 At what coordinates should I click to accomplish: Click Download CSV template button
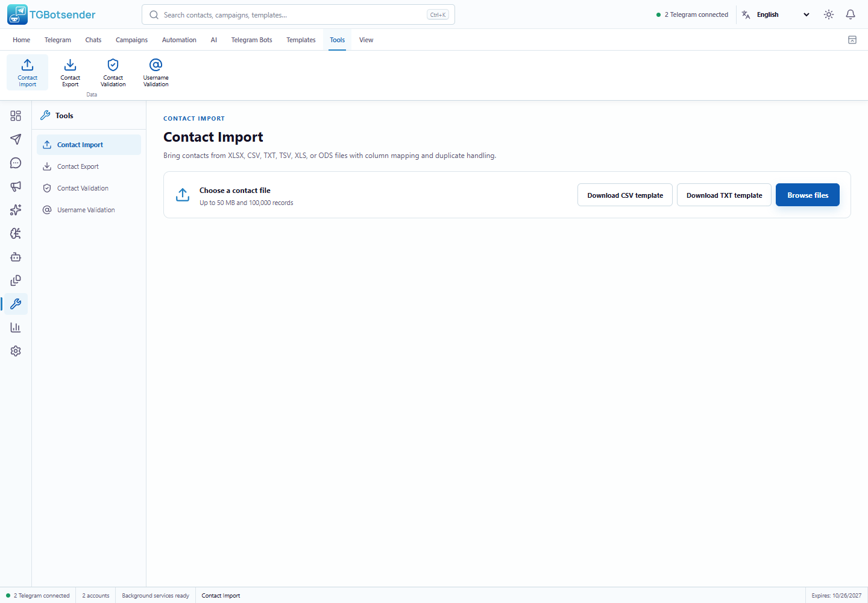[x=625, y=195]
